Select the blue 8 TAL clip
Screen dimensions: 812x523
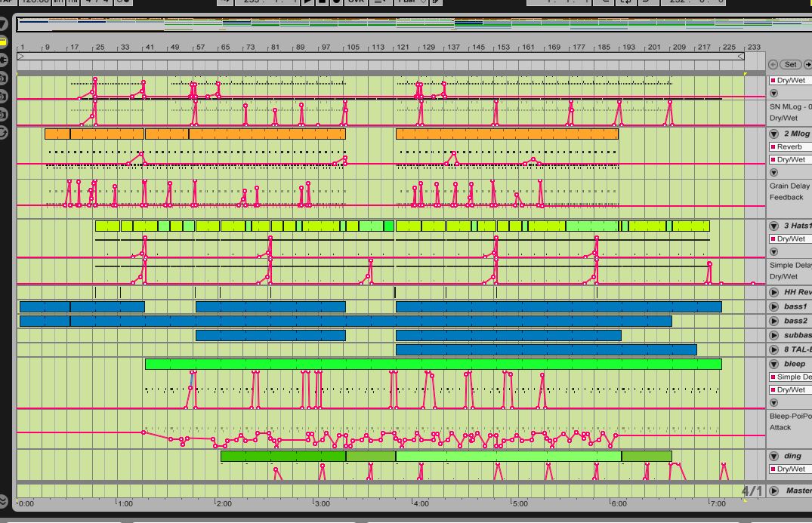click(x=546, y=349)
